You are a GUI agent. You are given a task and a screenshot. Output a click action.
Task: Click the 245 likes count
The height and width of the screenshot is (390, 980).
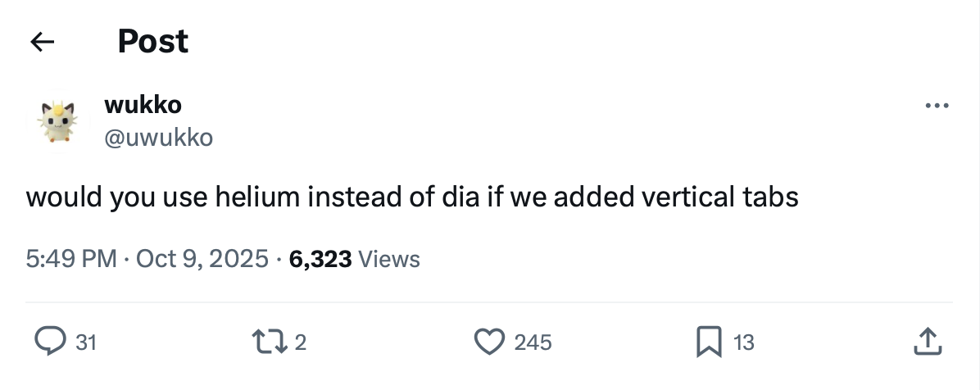pyautogui.click(x=533, y=342)
